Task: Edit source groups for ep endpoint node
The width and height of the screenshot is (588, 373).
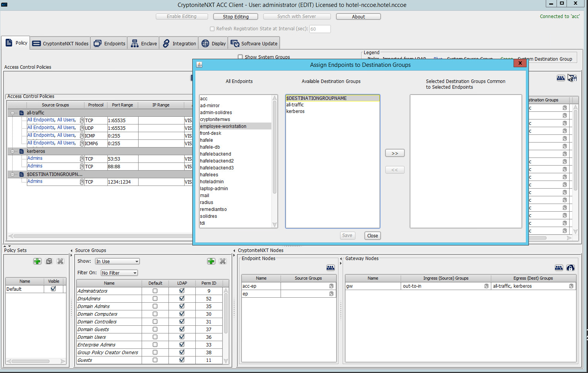Action: point(331,294)
